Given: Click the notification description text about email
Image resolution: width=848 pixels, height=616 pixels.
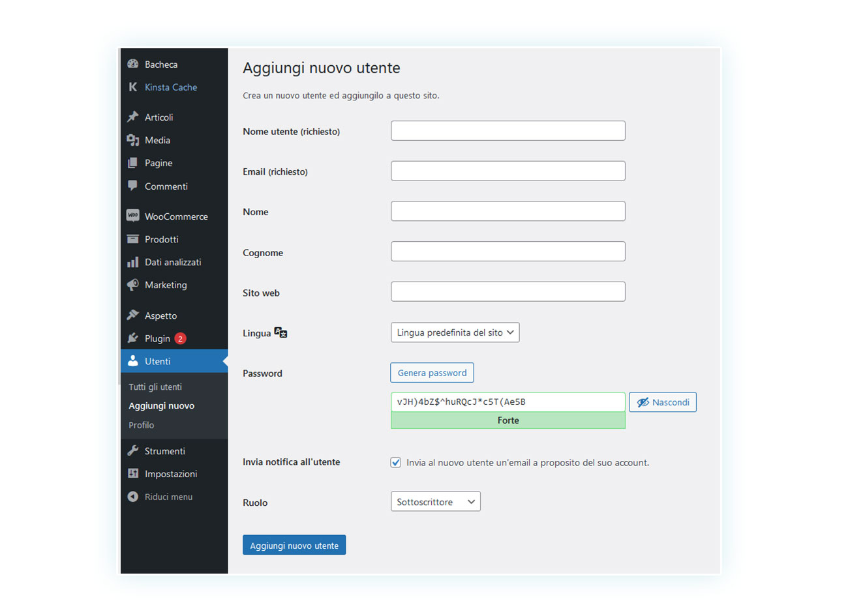Looking at the screenshot, I should (x=528, y=463).
